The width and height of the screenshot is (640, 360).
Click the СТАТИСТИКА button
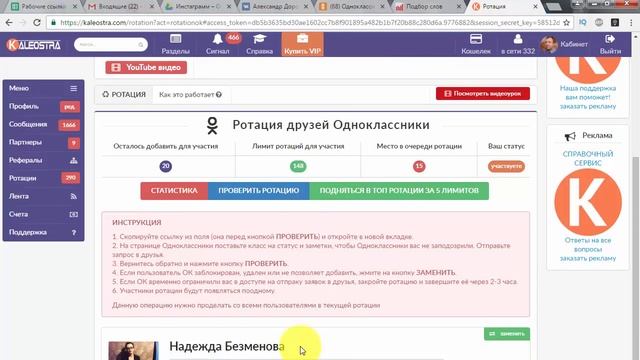click(174, 191)
